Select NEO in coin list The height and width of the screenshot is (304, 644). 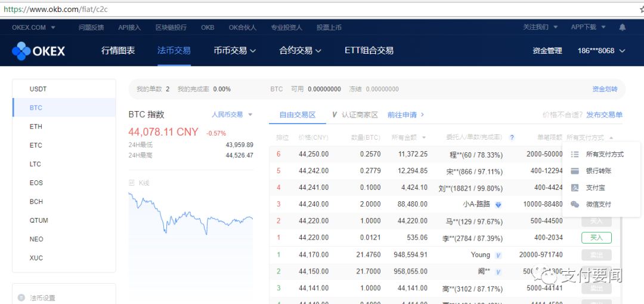point(64,239)
